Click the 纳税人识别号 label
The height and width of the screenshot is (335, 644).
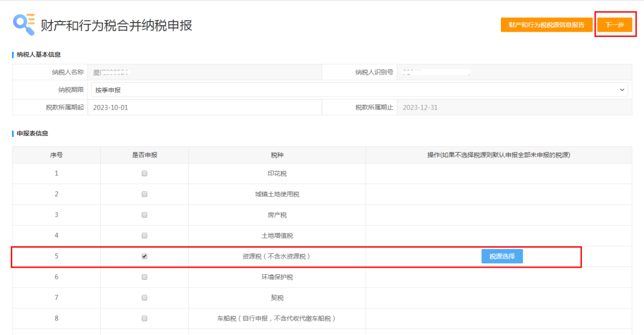coord(374,72)
